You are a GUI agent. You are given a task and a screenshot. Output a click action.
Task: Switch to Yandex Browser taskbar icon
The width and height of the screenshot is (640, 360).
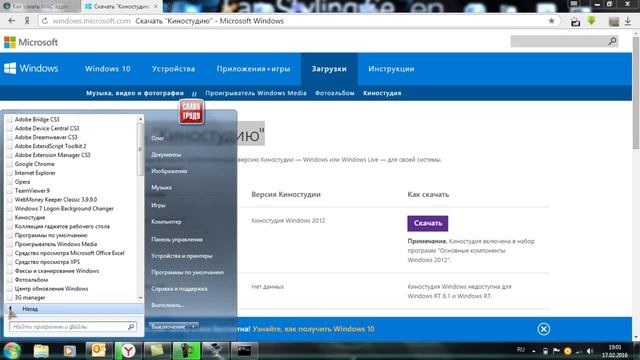[128, 351]
